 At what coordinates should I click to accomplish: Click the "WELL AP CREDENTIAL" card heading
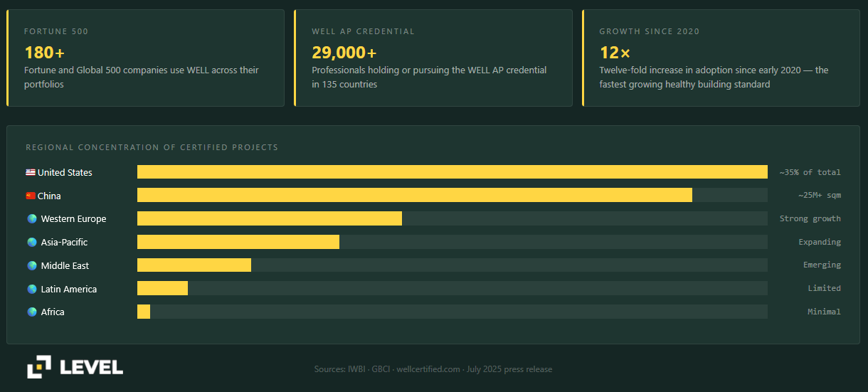(x=363, y=31)
